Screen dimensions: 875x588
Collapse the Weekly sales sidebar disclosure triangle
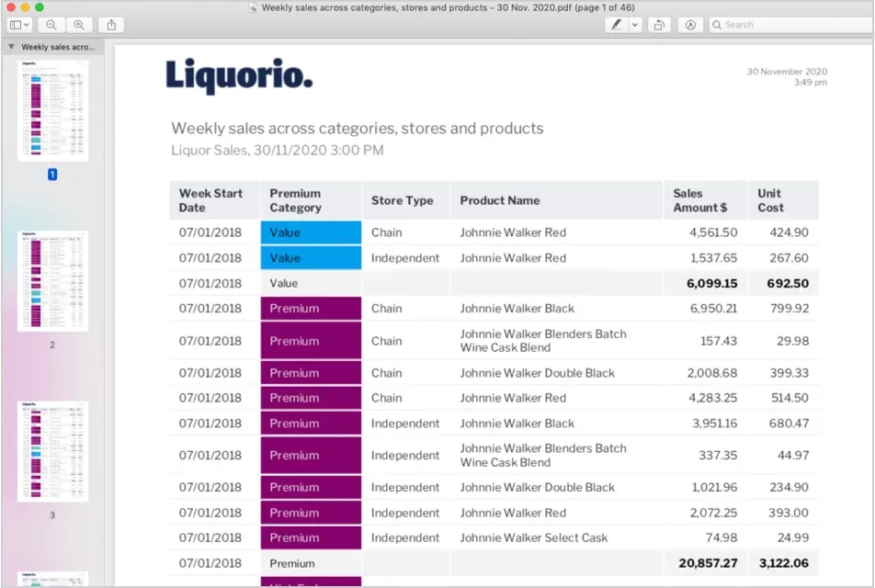click(10, 47)
